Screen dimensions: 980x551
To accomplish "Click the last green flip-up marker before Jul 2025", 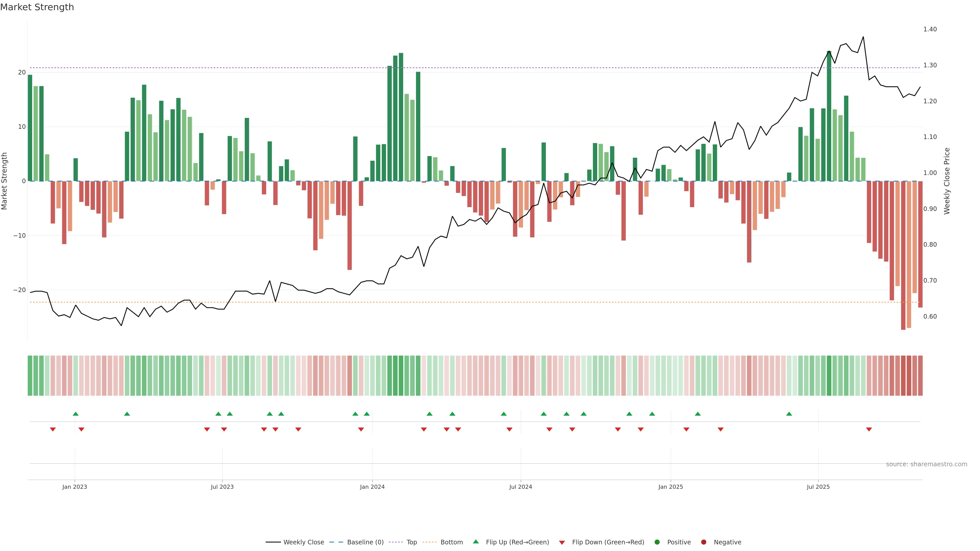I will [789, 414].
